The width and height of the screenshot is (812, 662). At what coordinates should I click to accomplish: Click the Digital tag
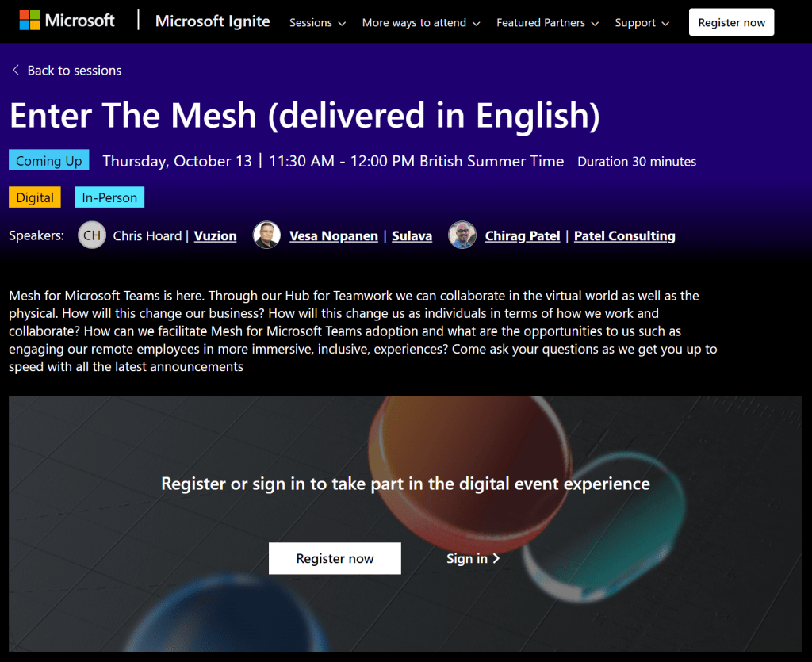(35, 197)
